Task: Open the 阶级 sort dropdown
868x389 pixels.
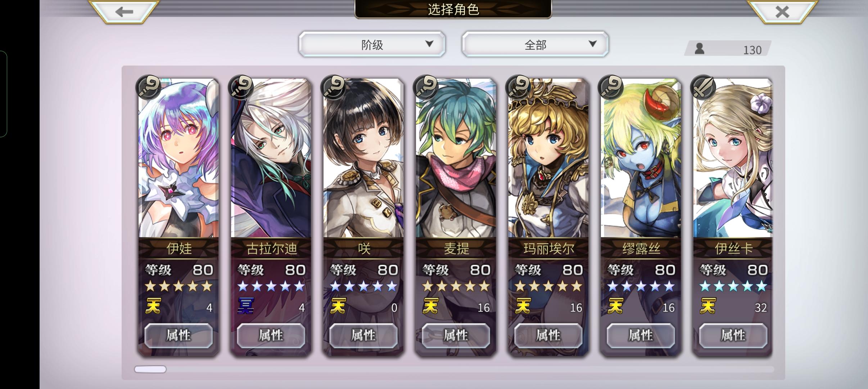Action: pyautogui.click(x=372, y=44)
